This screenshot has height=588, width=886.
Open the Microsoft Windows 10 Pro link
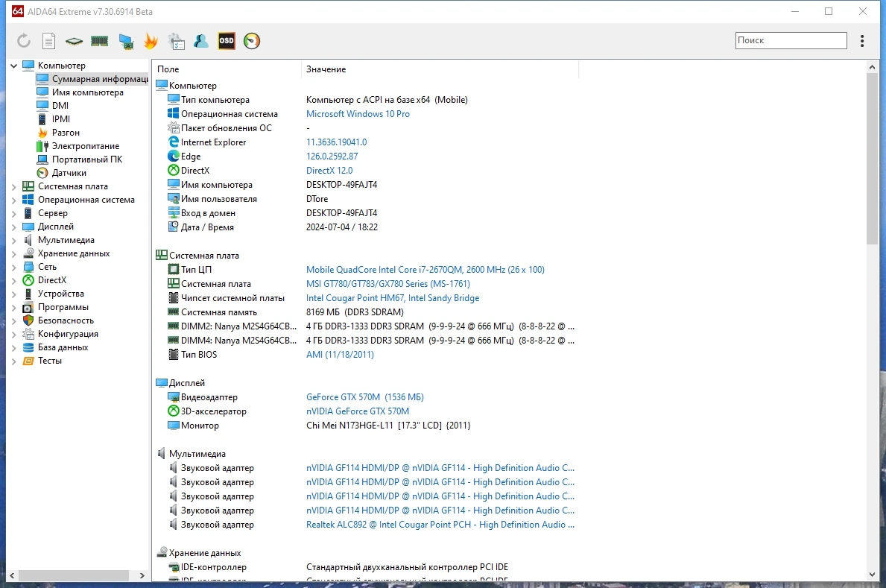[x=358, y=113]
